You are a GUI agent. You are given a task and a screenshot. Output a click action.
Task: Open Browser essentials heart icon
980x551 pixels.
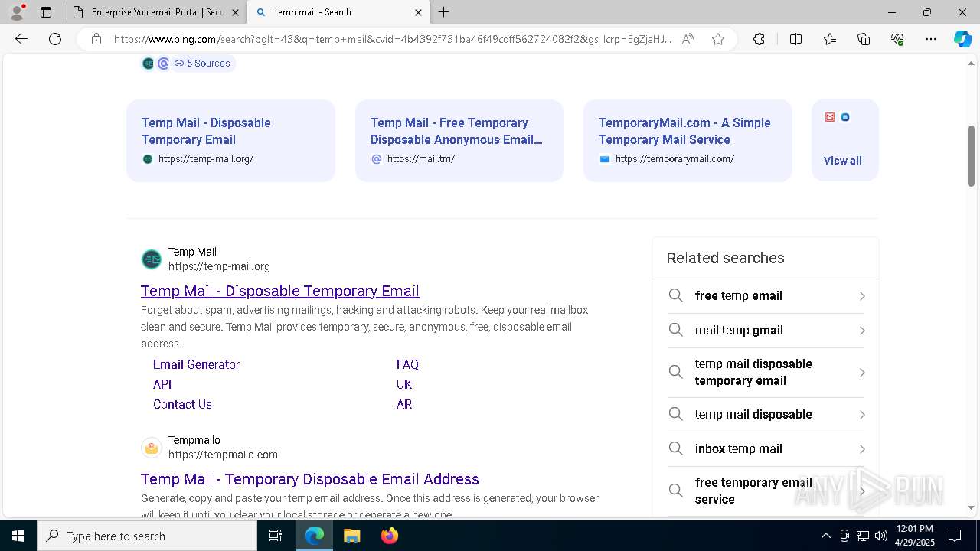[897, 39]
